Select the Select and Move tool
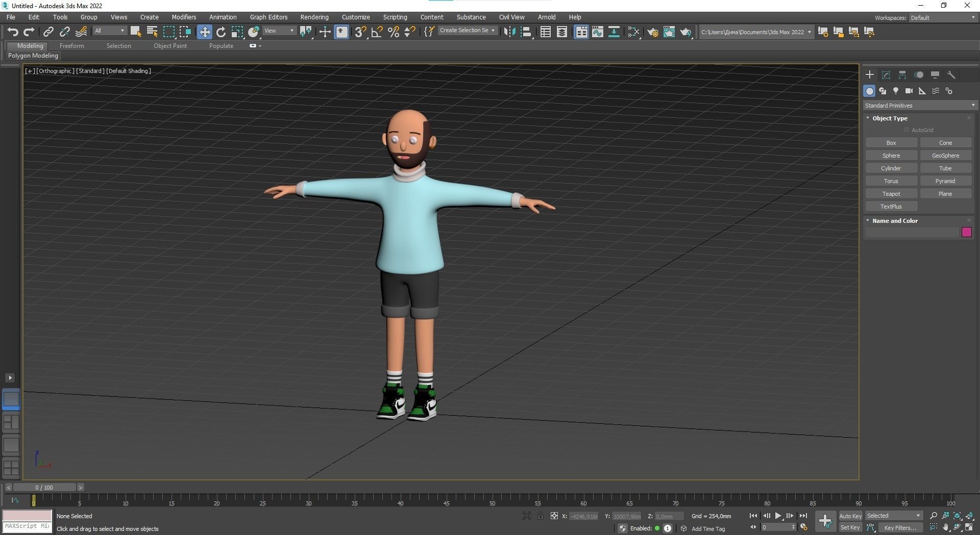This screenshot has width=980, height=535. [205, 32]
